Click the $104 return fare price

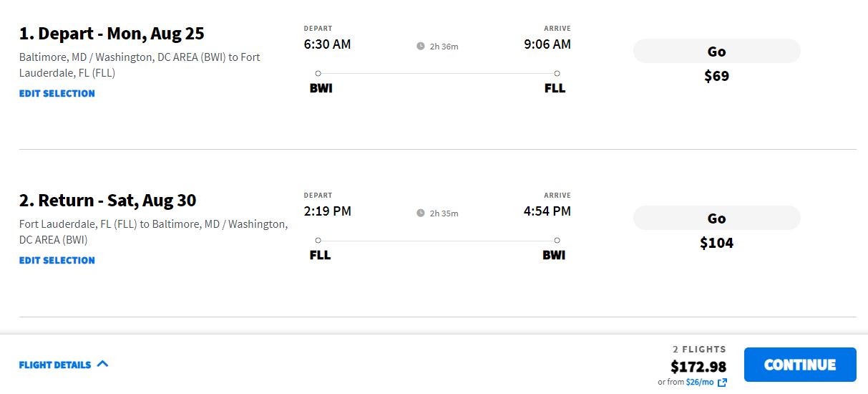pyautogui.click(x=716, y=243)
